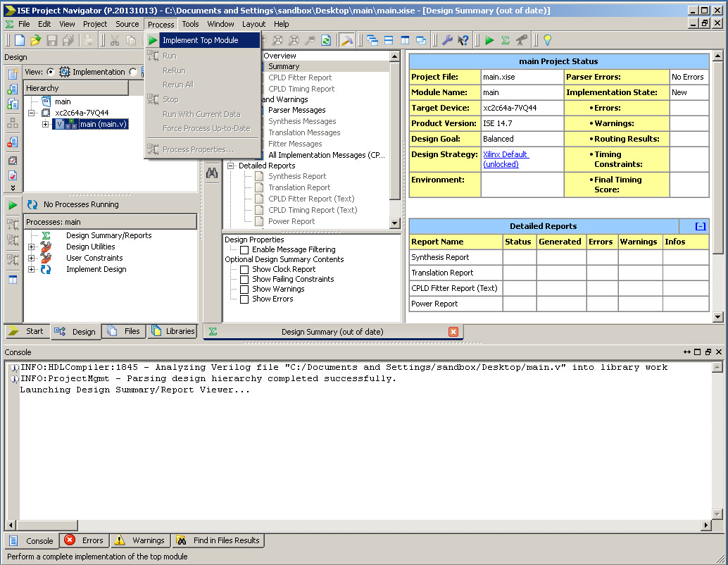
Task: Show more sidebar icons with double chevron
Action: pos(13,187)
